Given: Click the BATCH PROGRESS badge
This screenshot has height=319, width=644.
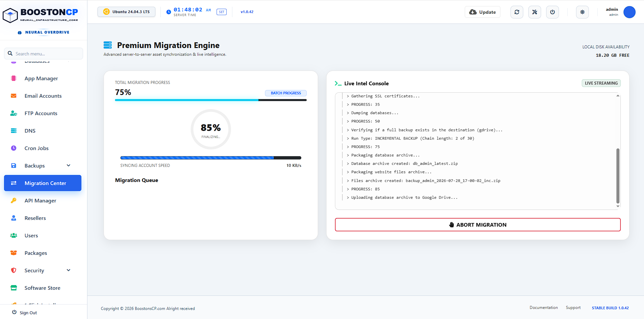Looking at the screenshot, I should [x=286, y=93].
